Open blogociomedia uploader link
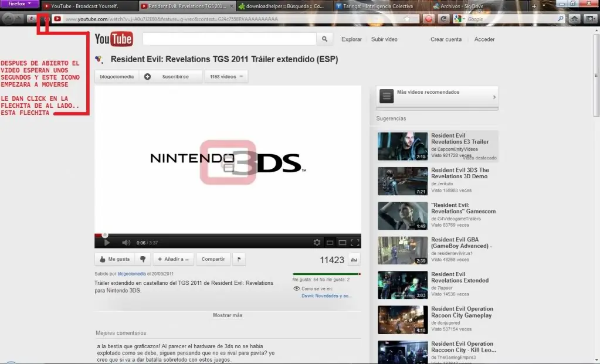This screenshot has height=364, width=600. pyautogui.click(x=131, y=274)
